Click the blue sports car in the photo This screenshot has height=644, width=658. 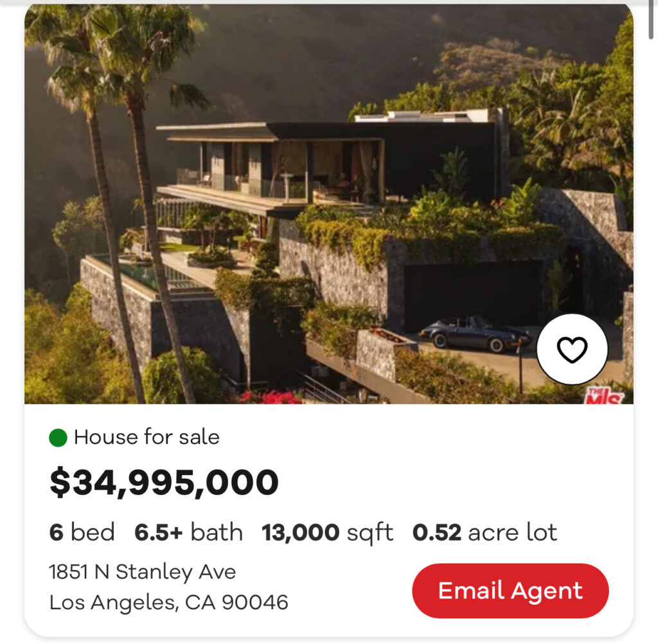(x=474, y=334)
